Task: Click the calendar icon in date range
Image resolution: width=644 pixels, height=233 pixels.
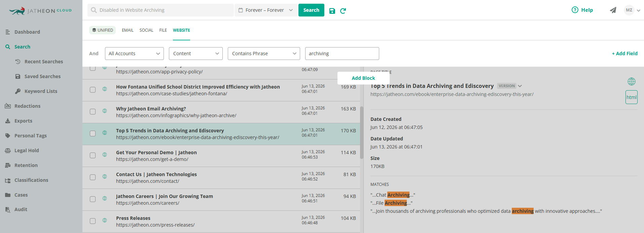Action: click(241, 10)
